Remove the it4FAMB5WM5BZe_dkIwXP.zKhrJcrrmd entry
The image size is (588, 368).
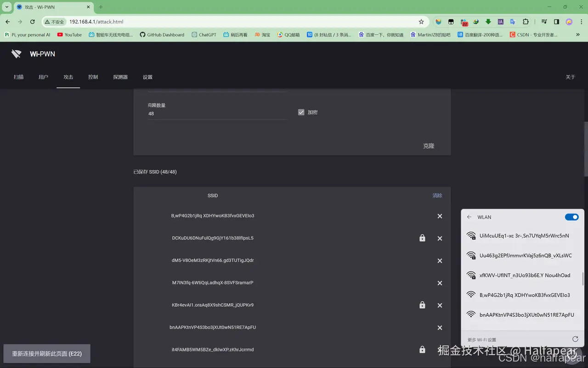[440, 350]
